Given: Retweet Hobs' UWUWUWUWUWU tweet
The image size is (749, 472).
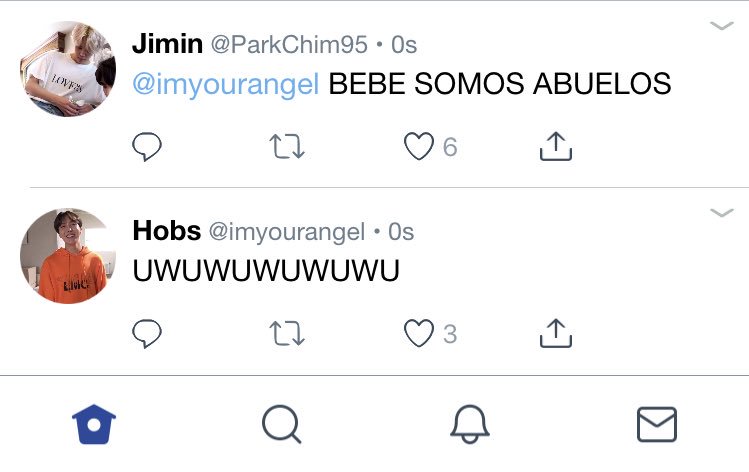Looking at the screenshot, I should 287,333.
